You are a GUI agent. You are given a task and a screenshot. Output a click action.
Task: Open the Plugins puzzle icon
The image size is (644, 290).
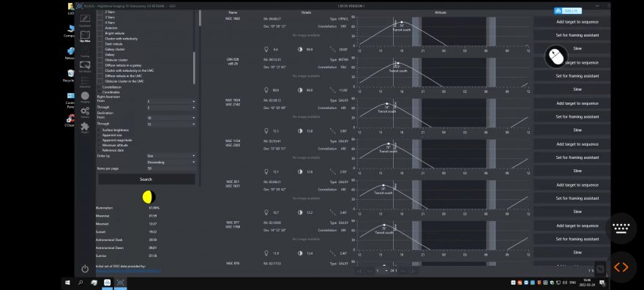(x=85, y=127)
